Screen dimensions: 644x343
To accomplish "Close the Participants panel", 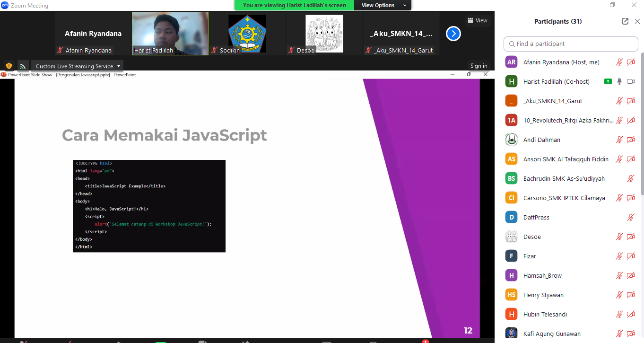I will click(637, 21).
